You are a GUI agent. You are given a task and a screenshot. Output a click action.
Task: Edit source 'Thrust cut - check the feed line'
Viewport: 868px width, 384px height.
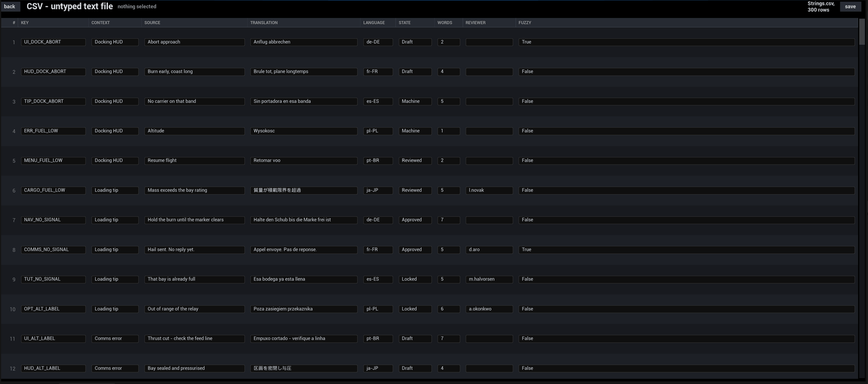pos(195,339)
